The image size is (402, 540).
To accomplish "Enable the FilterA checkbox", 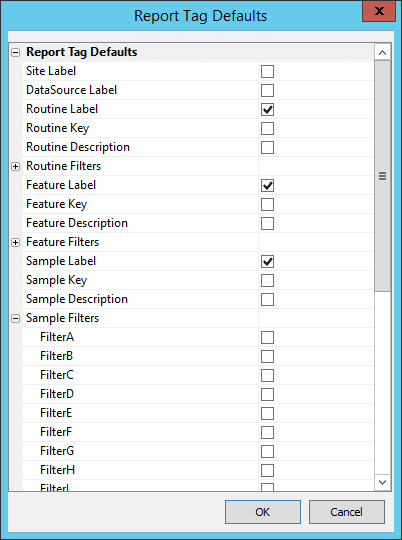I will (267, 338).
